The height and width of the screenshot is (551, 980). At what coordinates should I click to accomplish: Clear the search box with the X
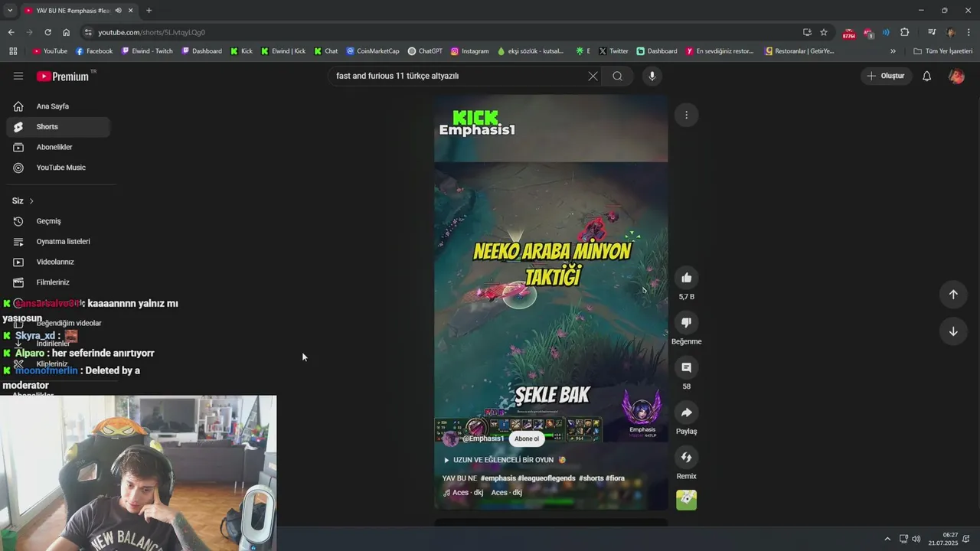[593, 76]
